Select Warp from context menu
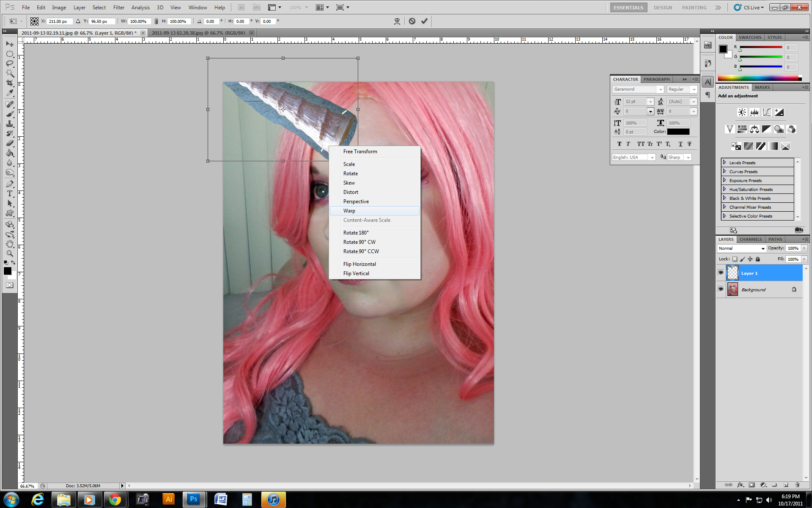This screenshot has width=812, height=508. (x=348, y=211)
